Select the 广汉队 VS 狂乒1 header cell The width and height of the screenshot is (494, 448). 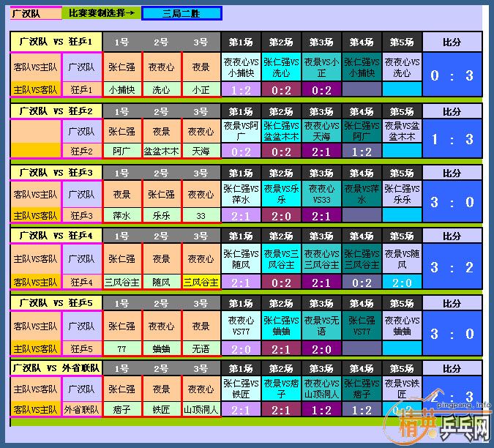pos(56,42)
